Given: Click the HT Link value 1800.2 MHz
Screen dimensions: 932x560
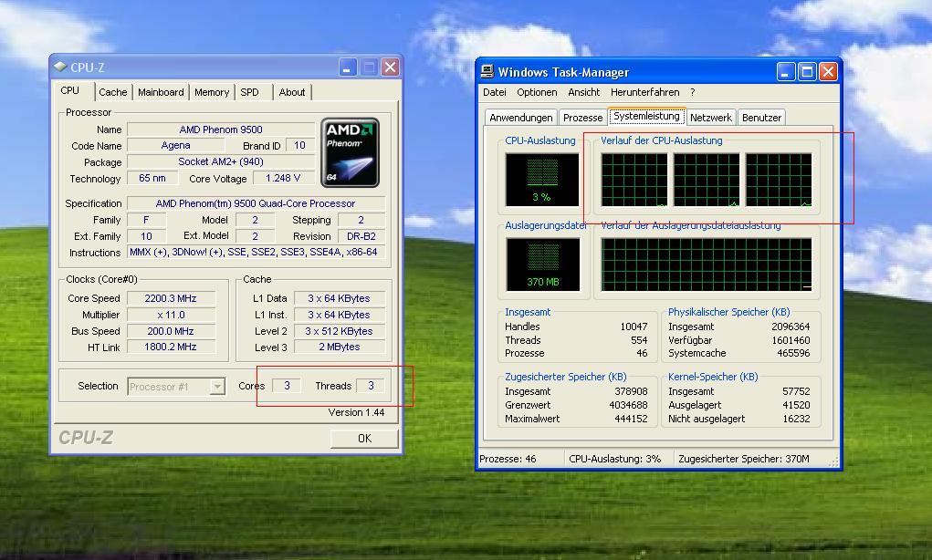Looking at the screenshot, I should coord(171,347).
